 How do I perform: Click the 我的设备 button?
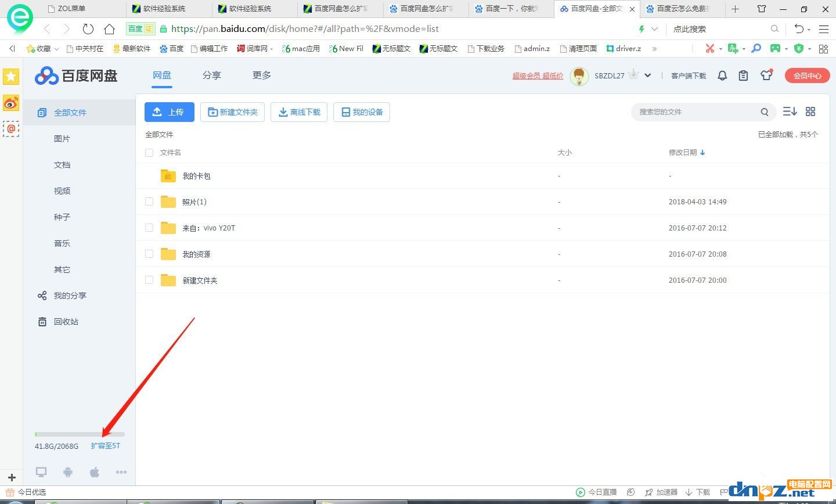coord(362,112)
